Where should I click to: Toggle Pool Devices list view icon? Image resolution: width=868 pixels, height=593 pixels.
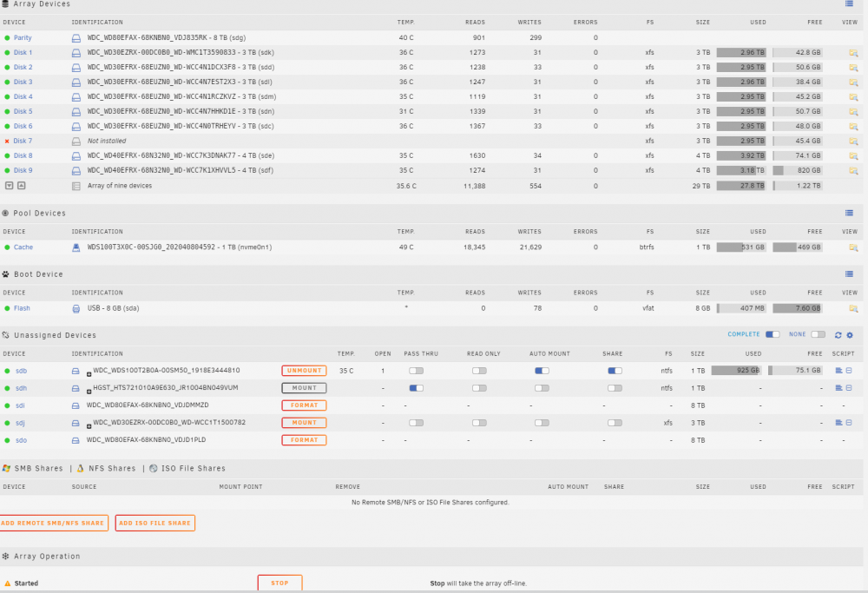click(849, 214)
